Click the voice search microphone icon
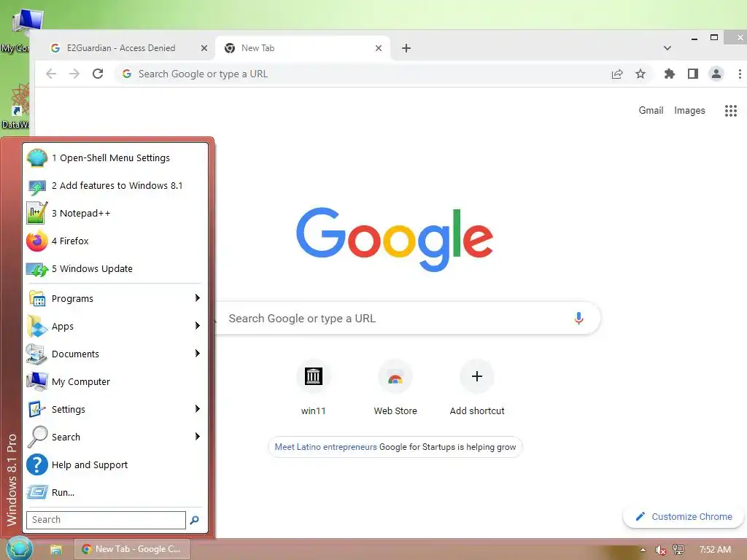Viewport: 747px width, 560px height. point(578,318)
